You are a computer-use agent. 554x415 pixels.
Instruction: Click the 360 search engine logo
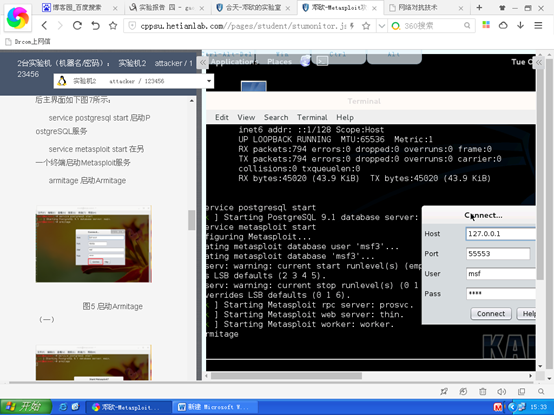[x=396, y=26]
